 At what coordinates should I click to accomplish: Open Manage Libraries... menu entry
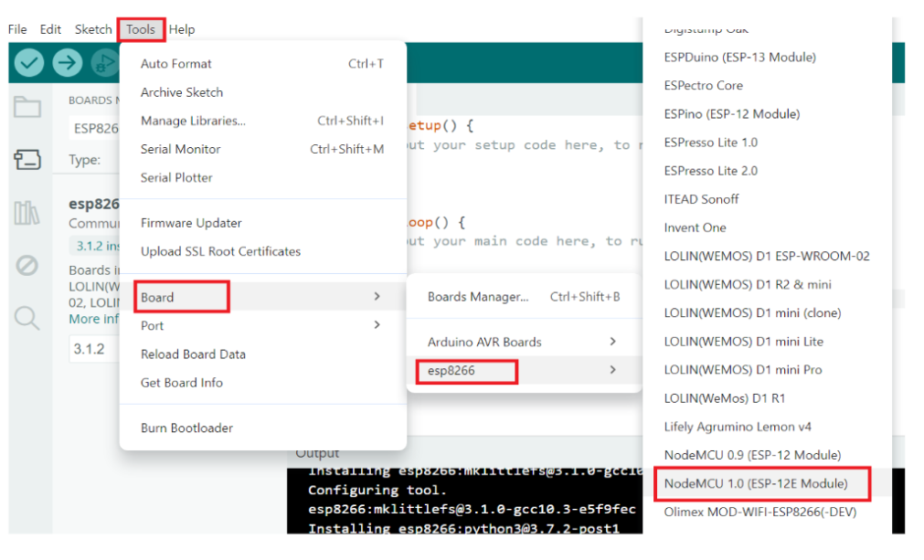263,121
